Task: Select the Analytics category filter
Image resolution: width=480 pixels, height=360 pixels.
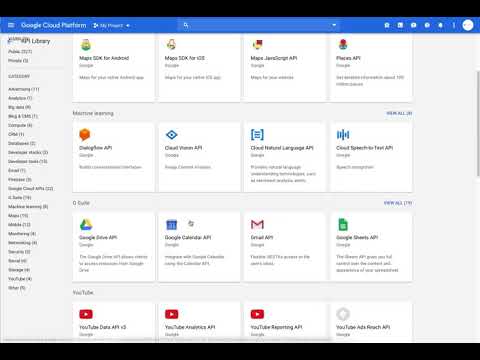Action: (x=20, y=98)
